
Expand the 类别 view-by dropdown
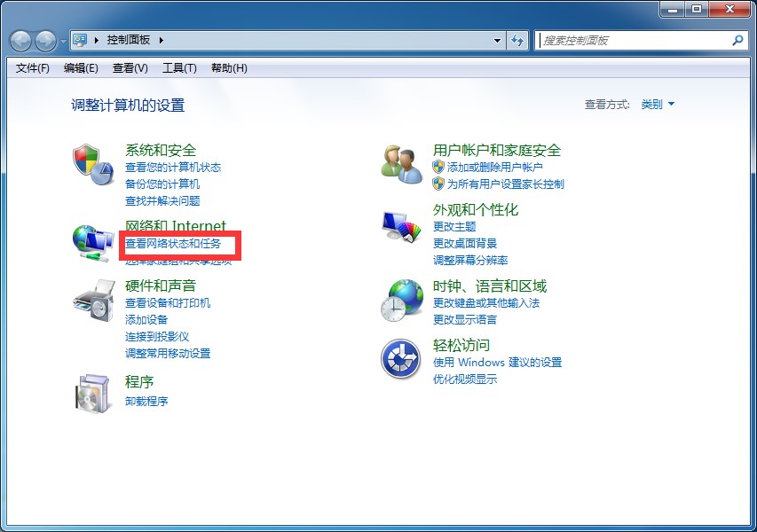[x=658, y=105]
